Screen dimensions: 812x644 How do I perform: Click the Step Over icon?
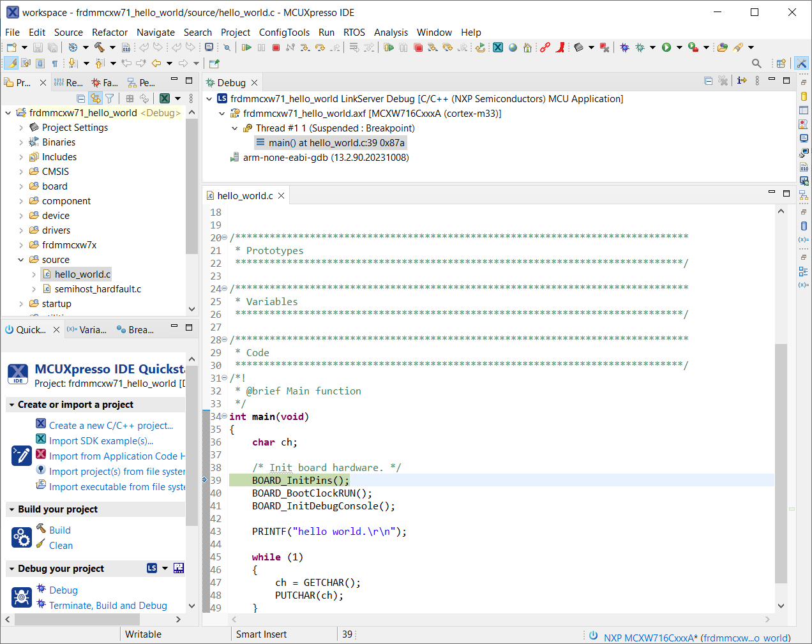pyautogui.click(x=320, y=48)
